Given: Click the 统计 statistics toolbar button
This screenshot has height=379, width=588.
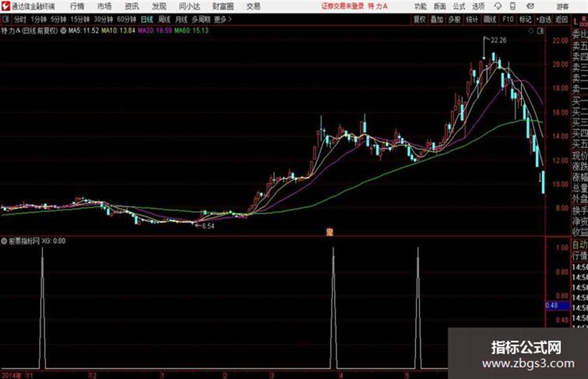Looking at the screenshot, I should pyautogui.click(x=472, y=19).
